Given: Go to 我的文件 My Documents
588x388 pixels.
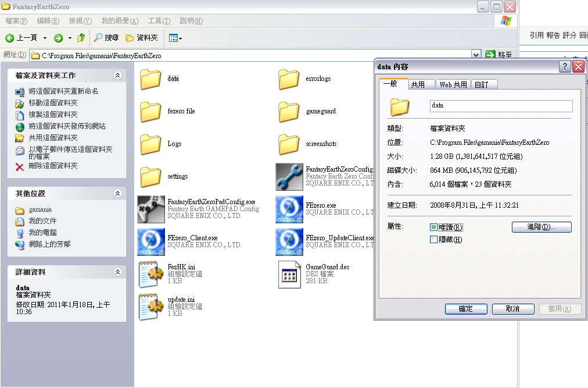Looking at the screenshot, I should (43, 221).
